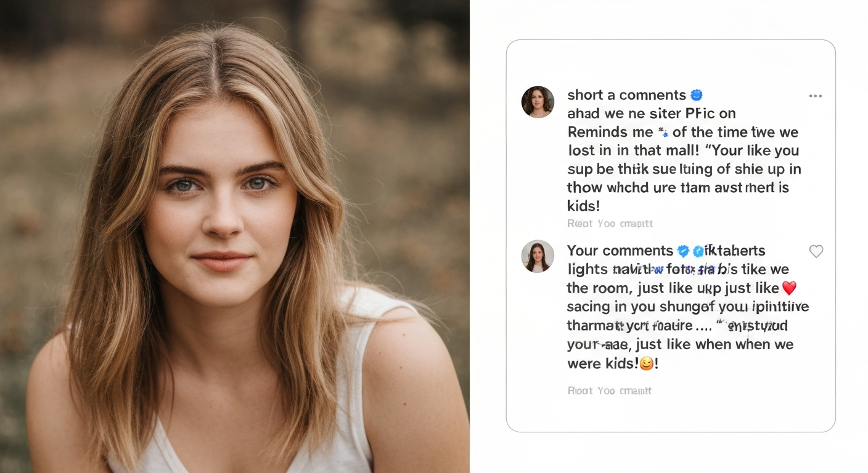The height and width of the screenshot is (473, 868).
Task: Click the blue verified badge beside "short a comments"
Action: tap(695, 94)
